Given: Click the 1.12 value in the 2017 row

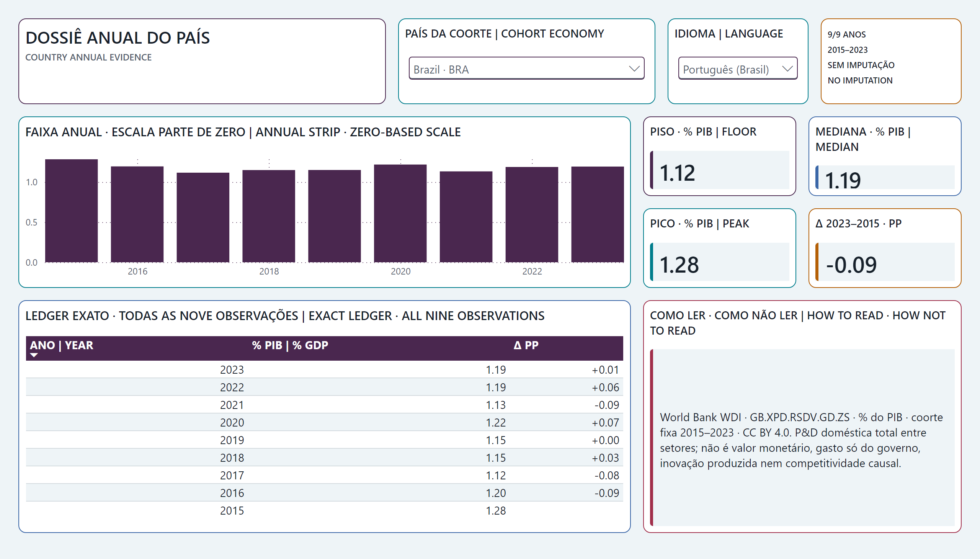Looking at the screenshot, I should pos(496,476).
